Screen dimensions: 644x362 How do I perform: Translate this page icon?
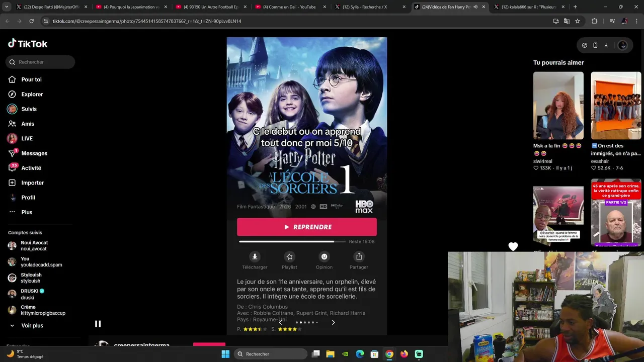coord(567,21)
